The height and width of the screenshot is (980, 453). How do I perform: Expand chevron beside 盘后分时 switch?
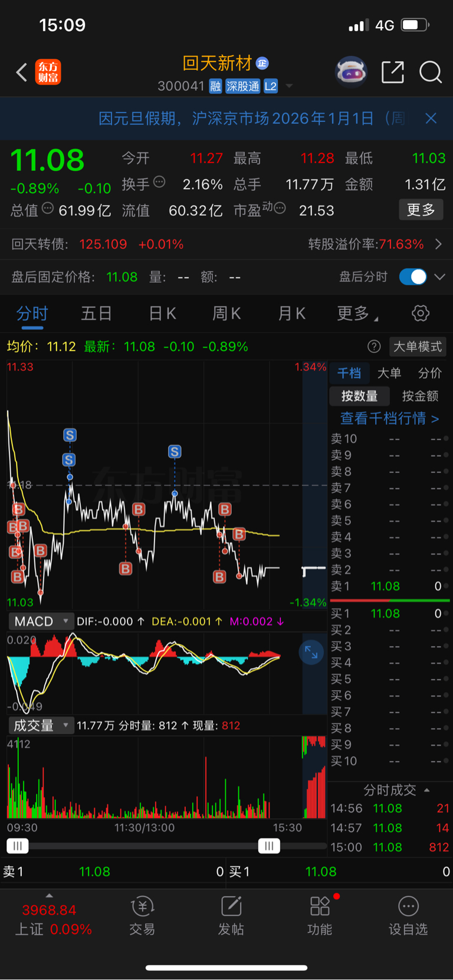pos(440,277)
